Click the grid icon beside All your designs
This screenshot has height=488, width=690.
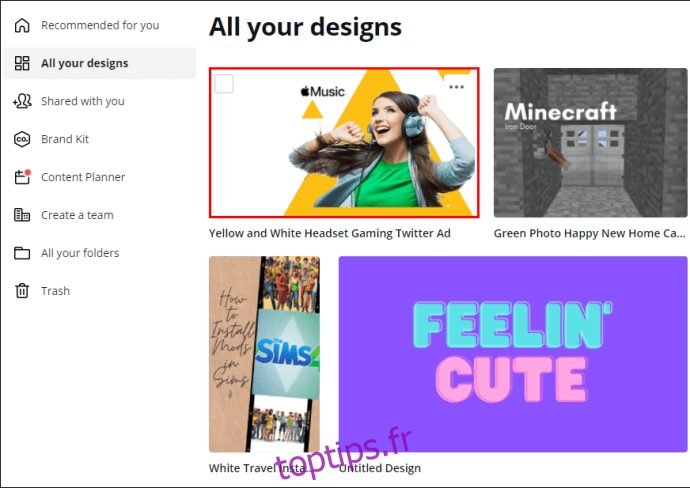coord(22,63)
